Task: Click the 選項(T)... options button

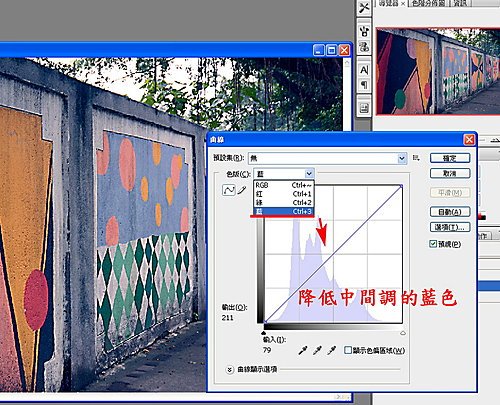Action: pos(450,227)
